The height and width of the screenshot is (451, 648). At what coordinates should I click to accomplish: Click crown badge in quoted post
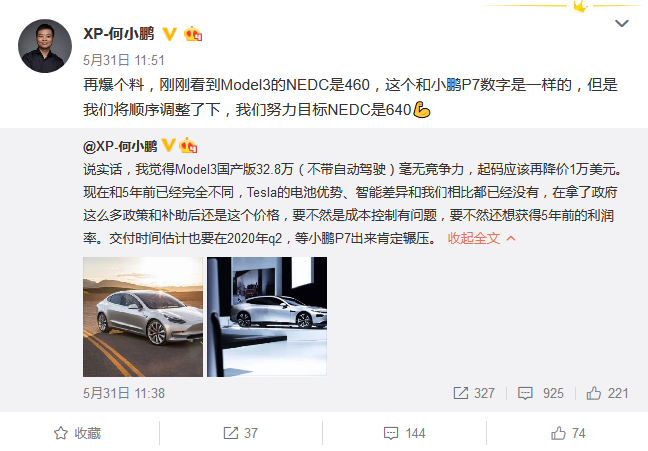[188, 145]
